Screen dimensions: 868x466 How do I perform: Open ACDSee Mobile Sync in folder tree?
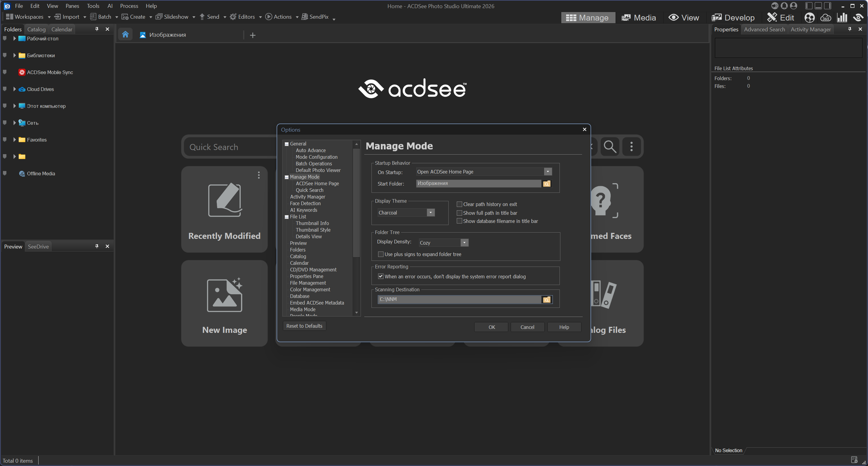(x=49, y=72)
